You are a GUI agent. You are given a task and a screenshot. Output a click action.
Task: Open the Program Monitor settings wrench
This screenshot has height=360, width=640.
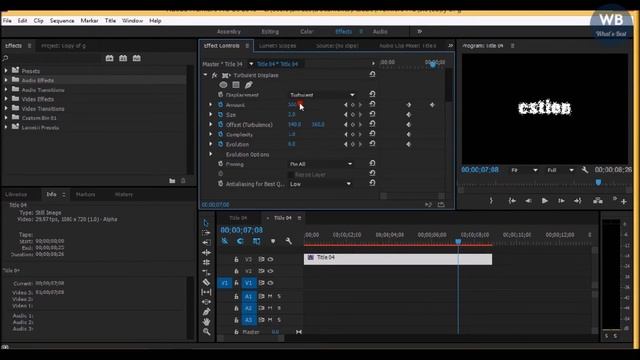point(585,170)
